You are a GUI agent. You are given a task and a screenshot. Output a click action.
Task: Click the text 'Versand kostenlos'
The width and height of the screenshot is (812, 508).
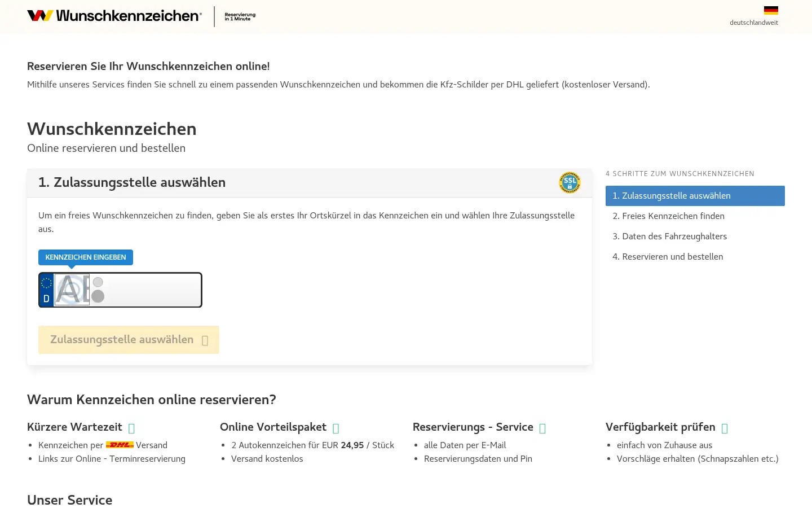click(x=267, y=459)
